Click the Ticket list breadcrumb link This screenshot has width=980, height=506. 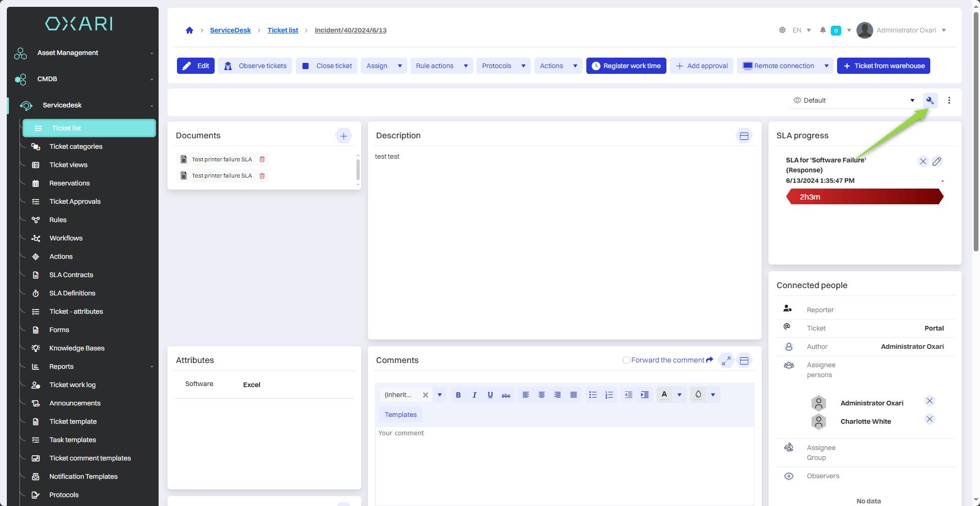(x=283, y=30)
